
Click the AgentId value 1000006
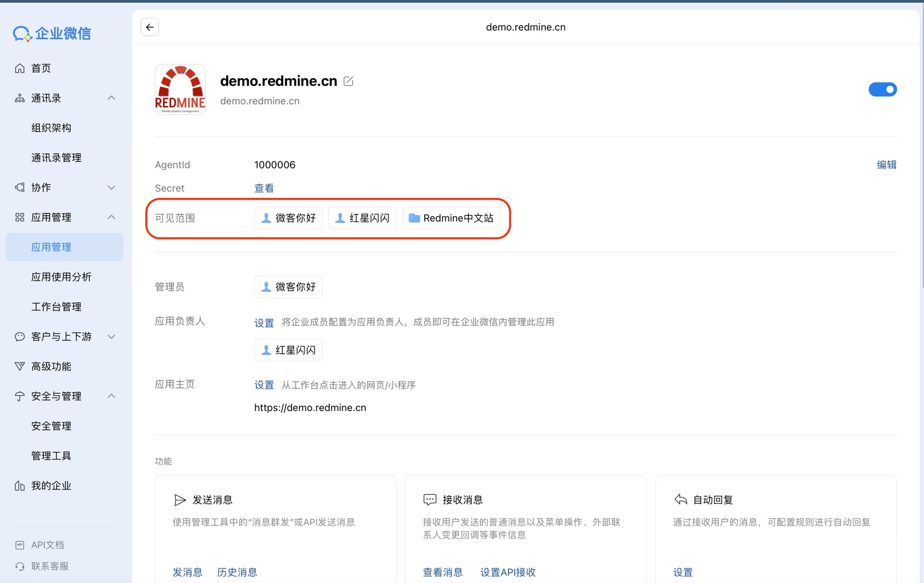tap(275, 165)
